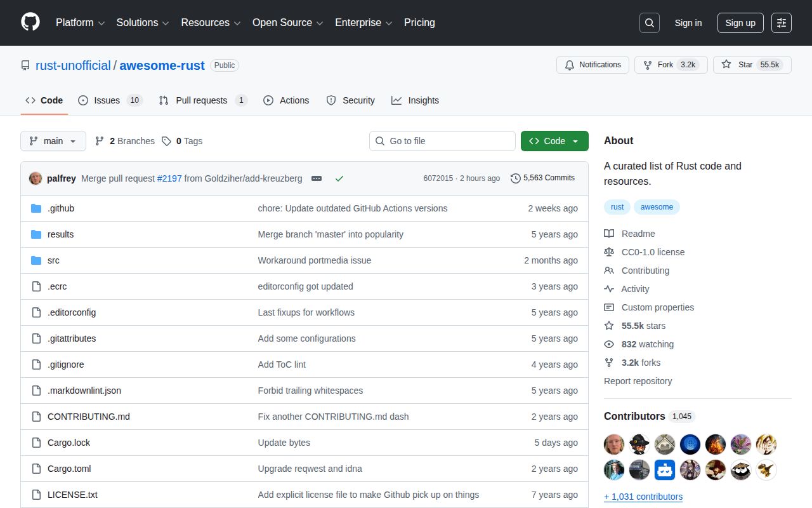Screen dimensions: 812x508
Task: Open the .github folder
Action: (61, 208)
